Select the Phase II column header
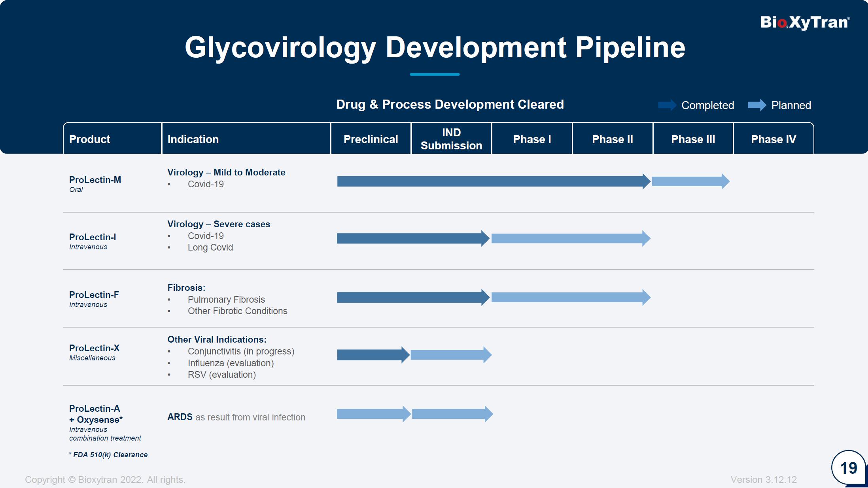Image resolution: width=868 pixels, height=488 pixels. [x=613, y=139]
